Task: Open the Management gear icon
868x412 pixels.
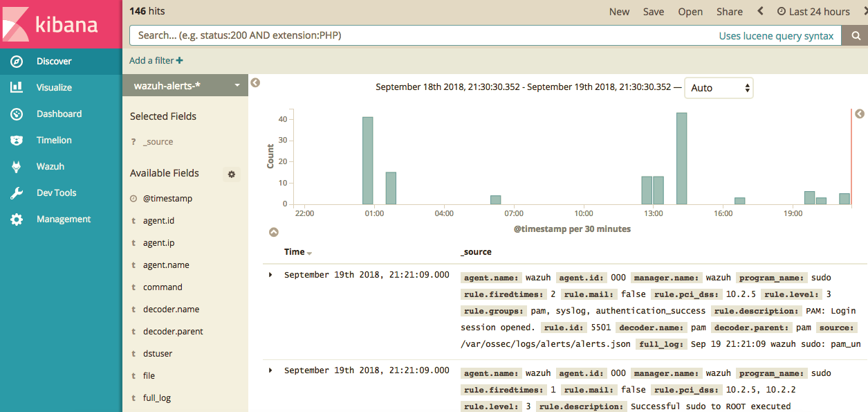Action: pos(16,220)
